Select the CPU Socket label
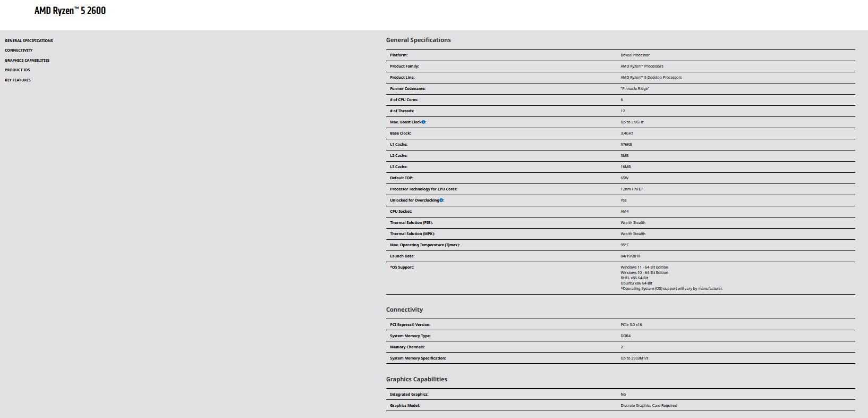Screen dimensions: 868x418 401,211
